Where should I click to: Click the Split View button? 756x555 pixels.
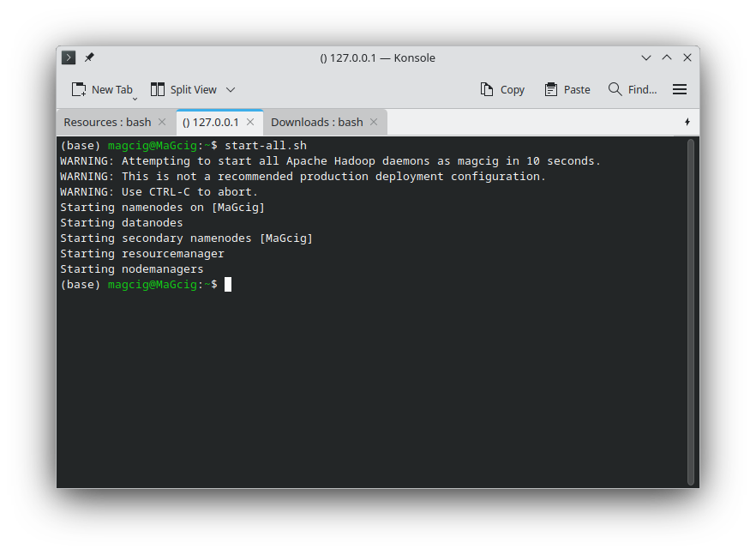pyautogui.click(x=183, y=90)
